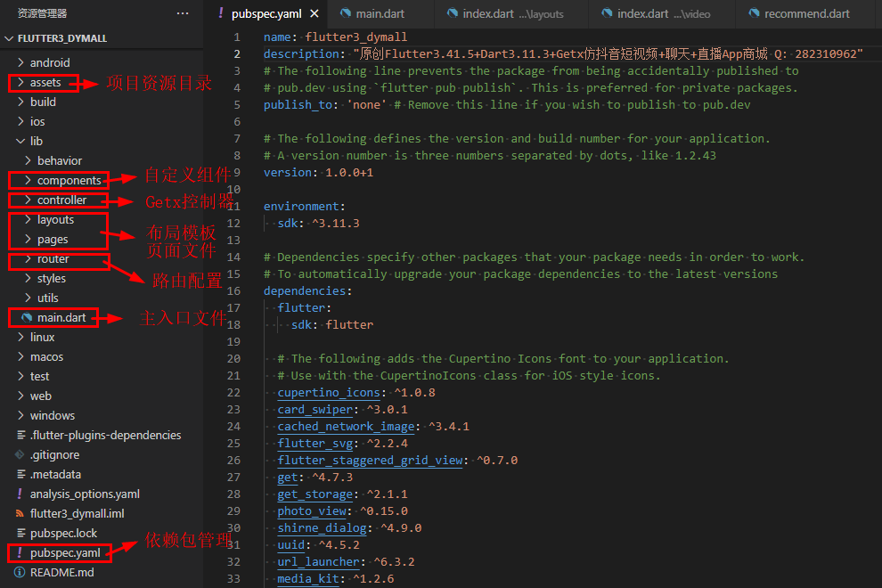Screen dimensions: 882x588
Task: Expand the android folder
Action: click(x=20, y=62)
